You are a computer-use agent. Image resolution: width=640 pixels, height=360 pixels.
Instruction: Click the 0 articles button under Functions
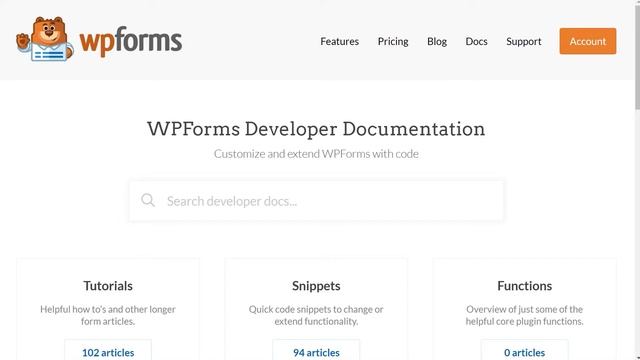(524, 351)
